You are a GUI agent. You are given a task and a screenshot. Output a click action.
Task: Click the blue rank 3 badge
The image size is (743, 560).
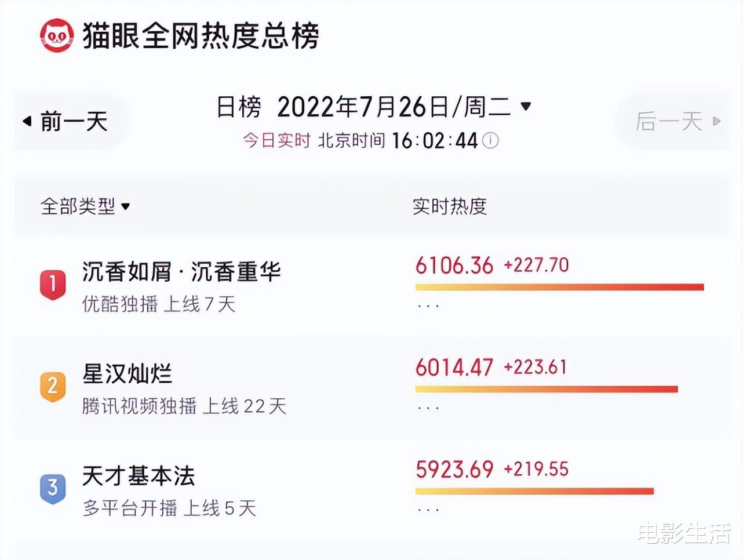[x=53, y=489]
